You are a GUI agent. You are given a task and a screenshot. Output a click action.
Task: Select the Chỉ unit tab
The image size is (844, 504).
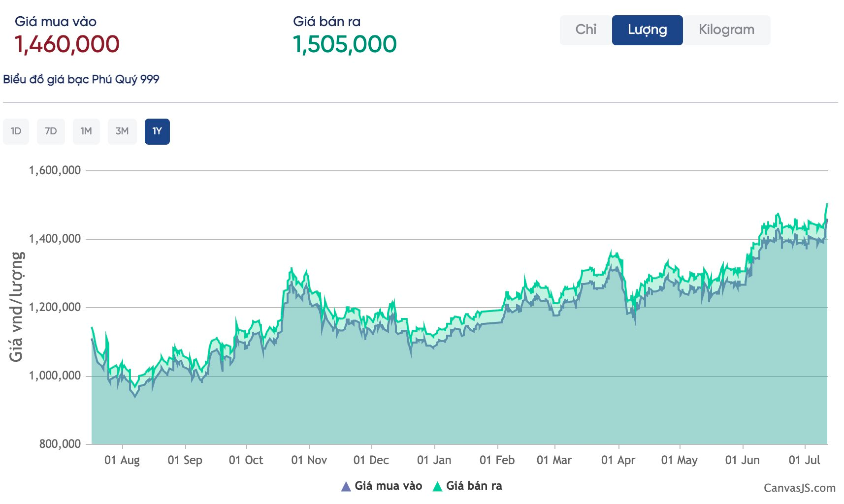pos(585,30)
